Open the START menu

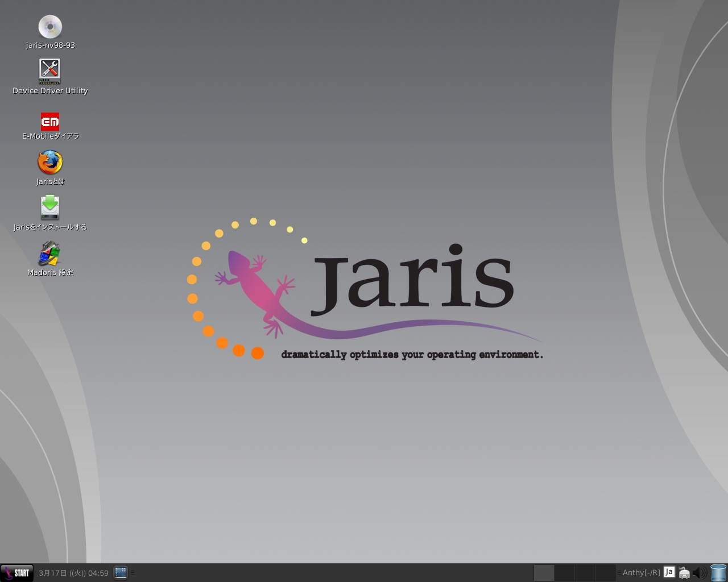coord(16,572)
